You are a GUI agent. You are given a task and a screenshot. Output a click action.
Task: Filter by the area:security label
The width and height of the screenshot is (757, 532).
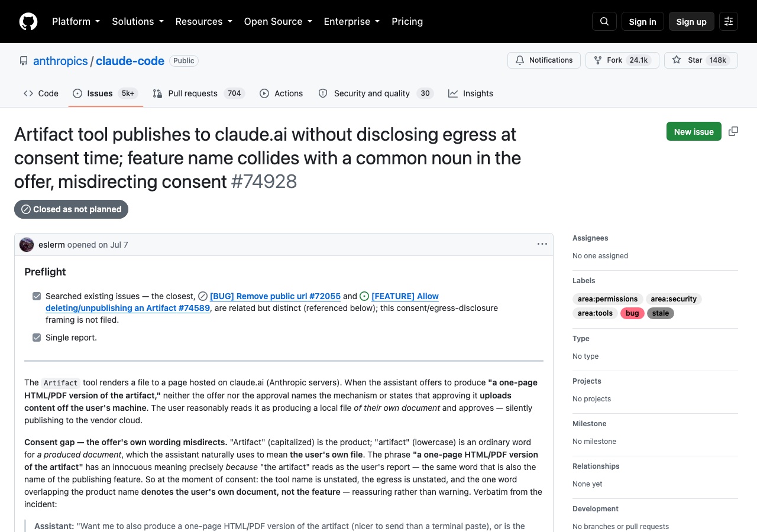674,299
